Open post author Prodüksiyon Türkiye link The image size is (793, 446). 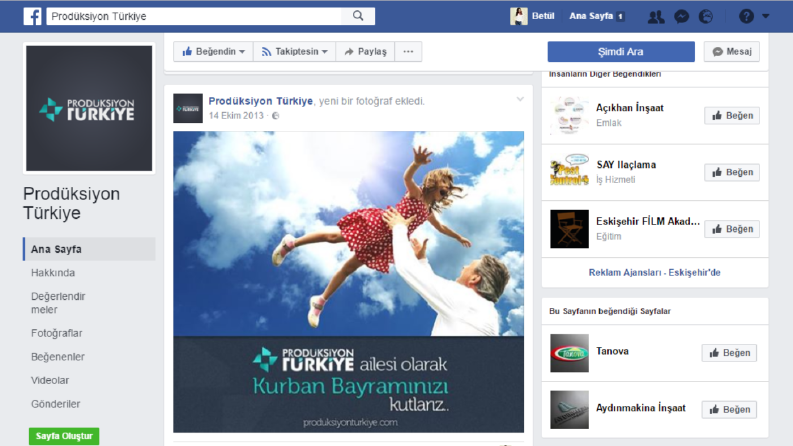(260, 101)
